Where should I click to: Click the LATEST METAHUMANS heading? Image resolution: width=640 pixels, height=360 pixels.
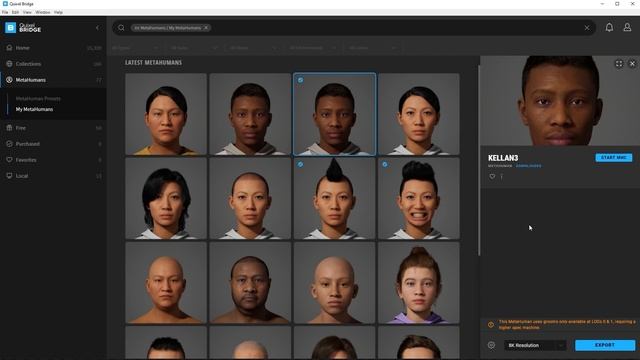tap(153, 62)
